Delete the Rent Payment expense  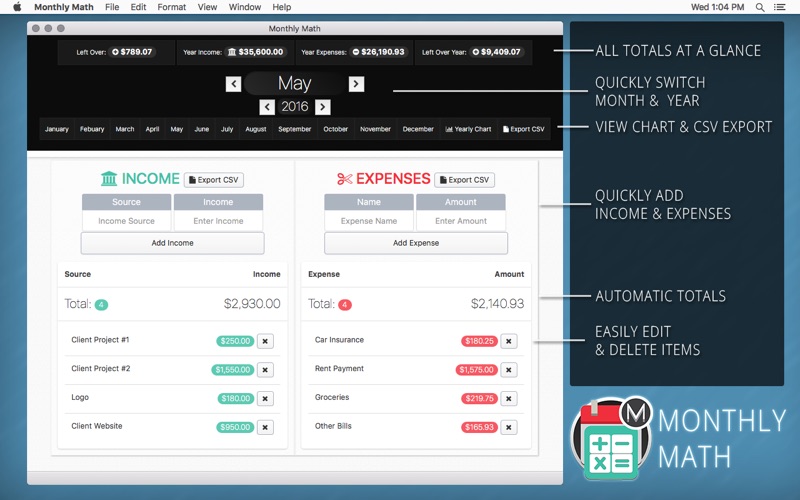pyautogui.click(x=509, y=370)
